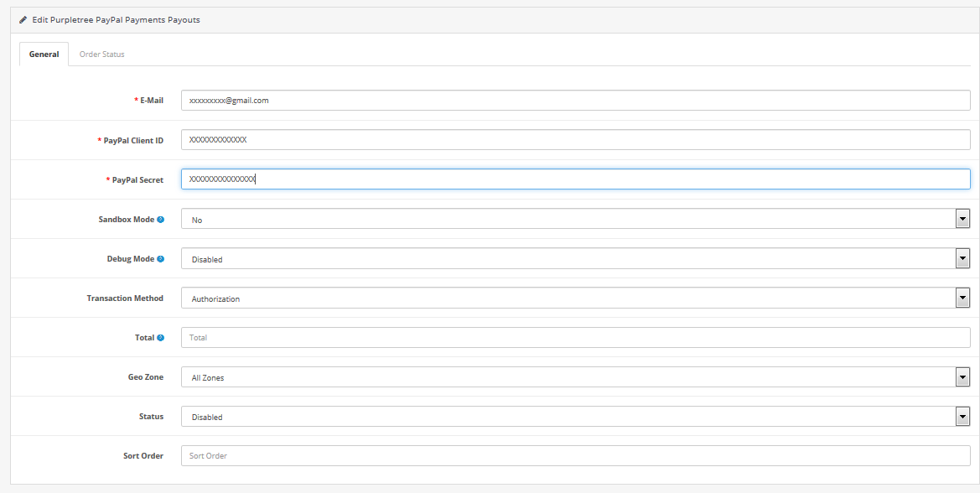The width and height of the screenshot is (980, 493).
Task: Click the Geo Zone label
Action: [146, 376]
